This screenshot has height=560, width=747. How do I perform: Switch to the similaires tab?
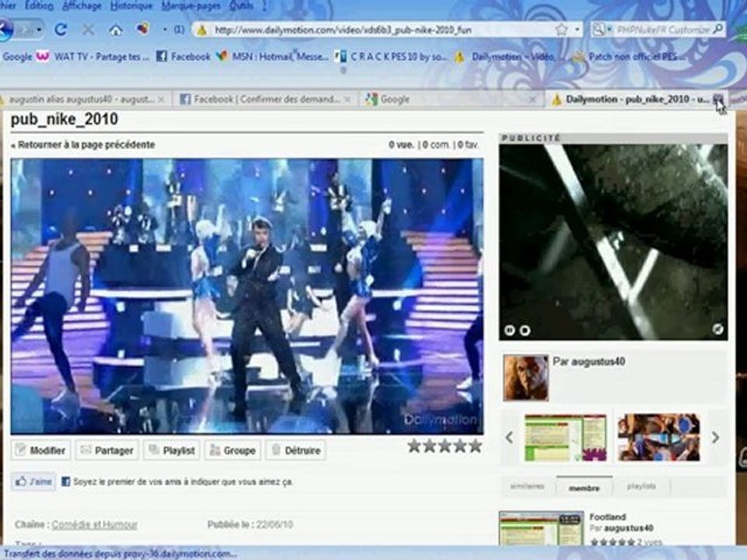tap(528, 487)
